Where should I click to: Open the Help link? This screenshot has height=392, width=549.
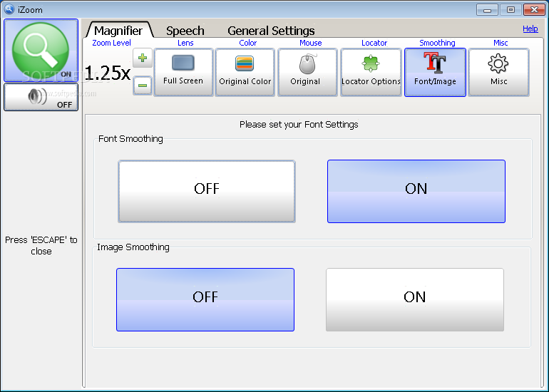point(530,29)
